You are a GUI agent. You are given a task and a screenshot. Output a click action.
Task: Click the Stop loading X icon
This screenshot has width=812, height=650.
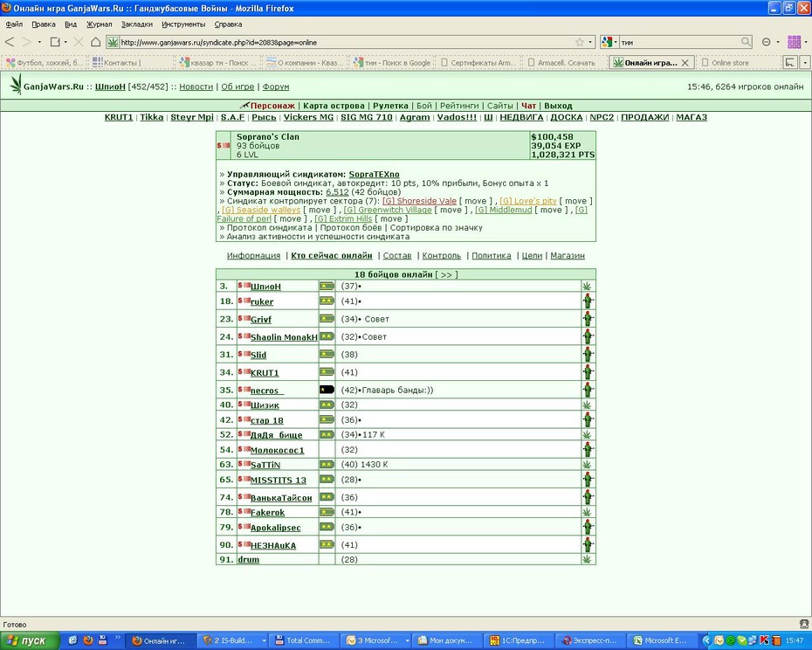(79, 42)
